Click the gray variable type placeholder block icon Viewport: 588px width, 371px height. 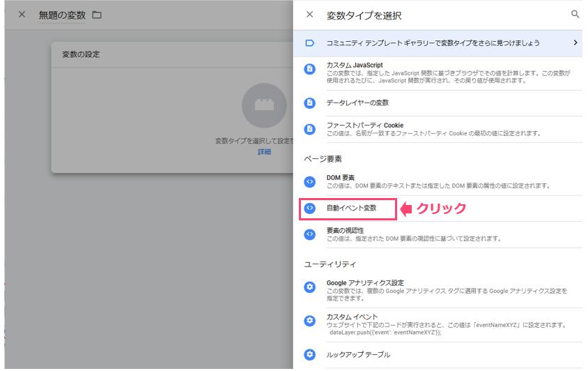coord(264,105)
